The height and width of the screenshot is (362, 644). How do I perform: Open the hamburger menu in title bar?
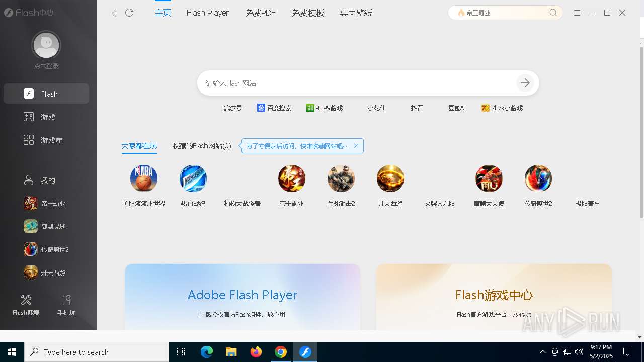click(x=577, y=13)
